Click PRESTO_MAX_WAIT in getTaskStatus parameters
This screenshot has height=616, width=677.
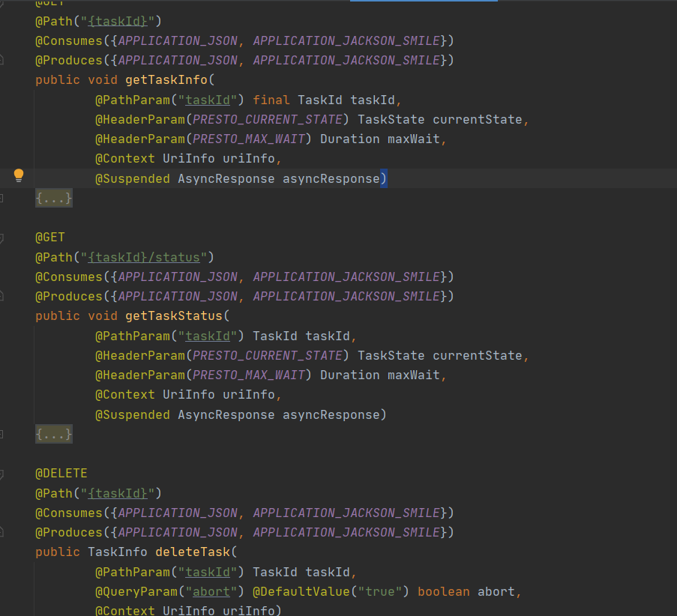coord(249,375)
